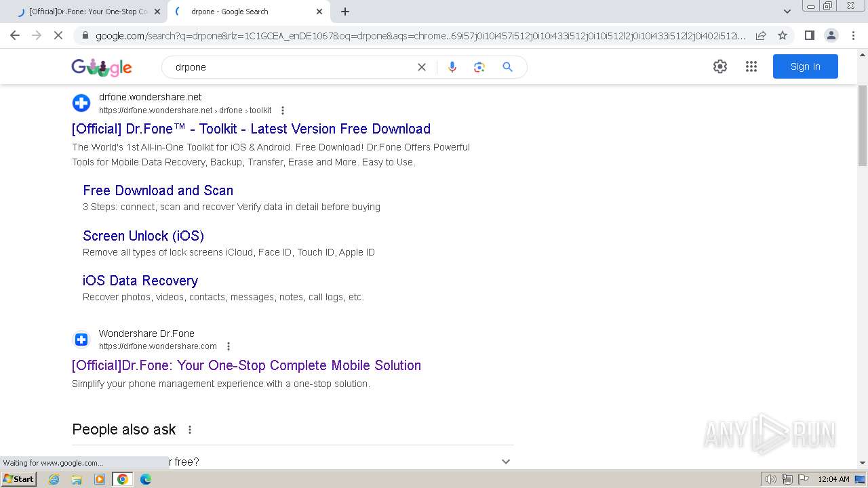Open a new tab
Viewport: 868px width, 488px height.
click(345, 12)
